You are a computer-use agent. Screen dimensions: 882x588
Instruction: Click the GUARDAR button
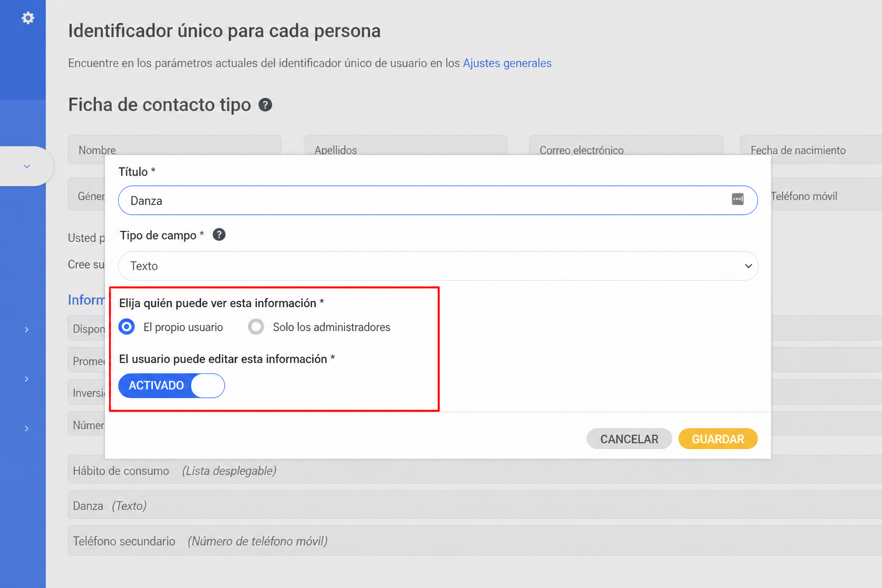(x=718, y=439)
